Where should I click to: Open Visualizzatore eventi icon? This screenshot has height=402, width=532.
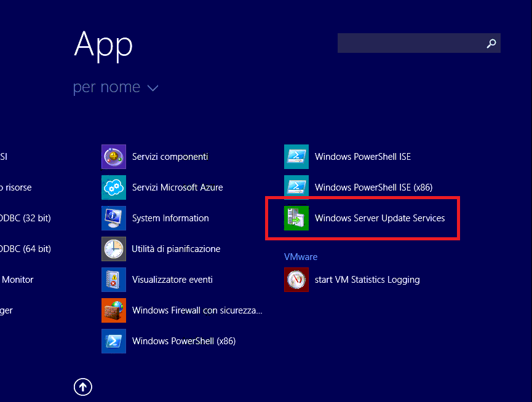(114, 280)
